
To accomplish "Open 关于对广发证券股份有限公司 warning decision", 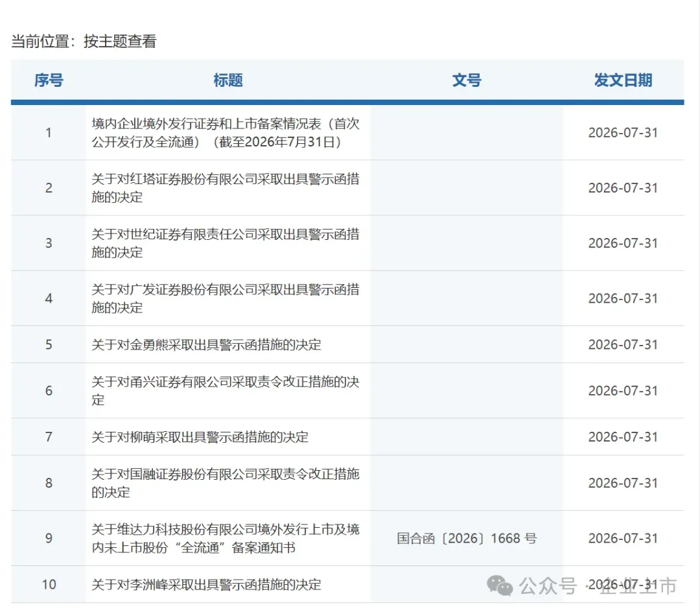I will 226,298.
